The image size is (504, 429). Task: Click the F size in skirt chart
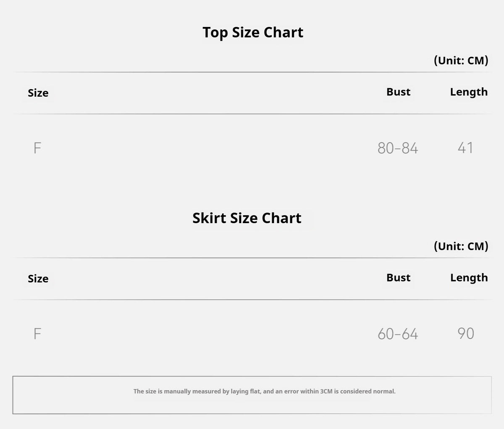37,334
